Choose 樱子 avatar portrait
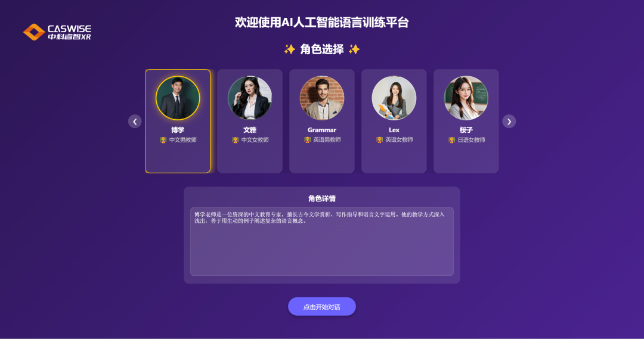Image resolution: width=644 pixels, height=339 pixels. pos(466,98)
